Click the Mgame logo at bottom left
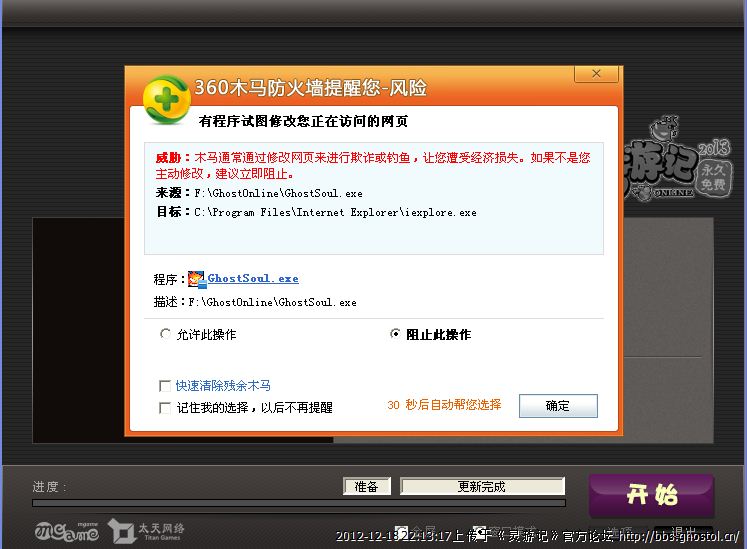 (66, 531)
